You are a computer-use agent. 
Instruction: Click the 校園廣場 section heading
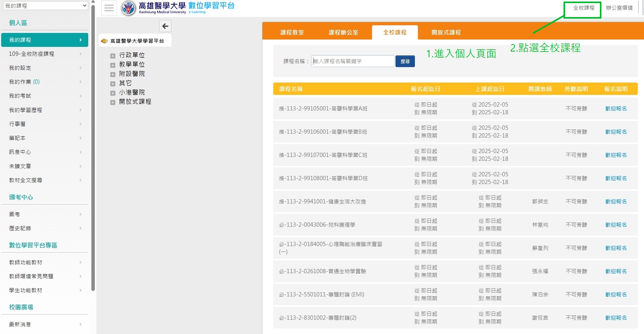coord(21,307)
